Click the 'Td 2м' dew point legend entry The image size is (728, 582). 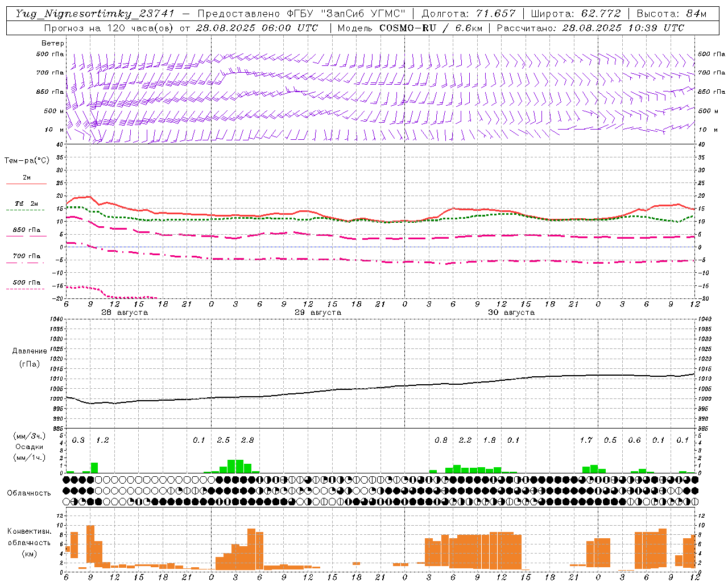[x=27, y=203]
